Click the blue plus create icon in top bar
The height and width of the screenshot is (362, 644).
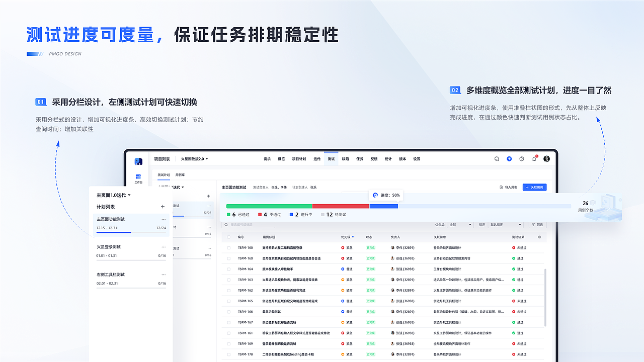(509, 158)
